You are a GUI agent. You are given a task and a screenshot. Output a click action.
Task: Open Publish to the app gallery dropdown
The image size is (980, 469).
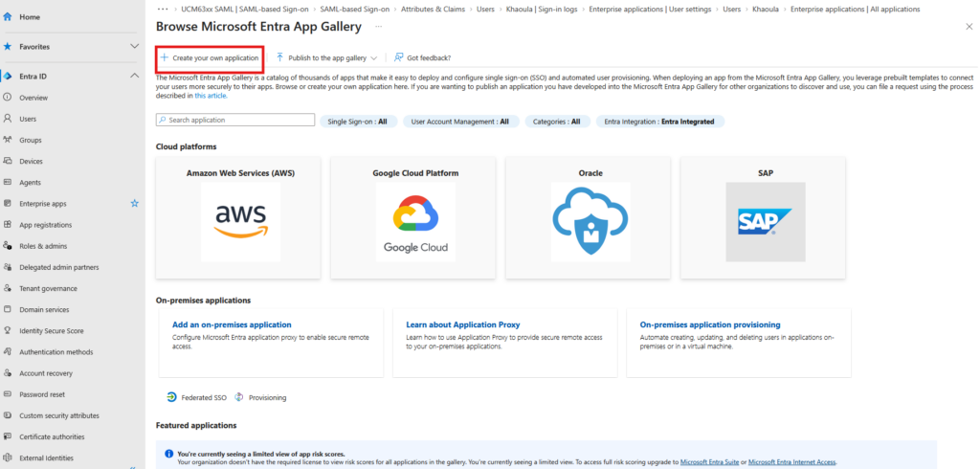click(326, 57)
